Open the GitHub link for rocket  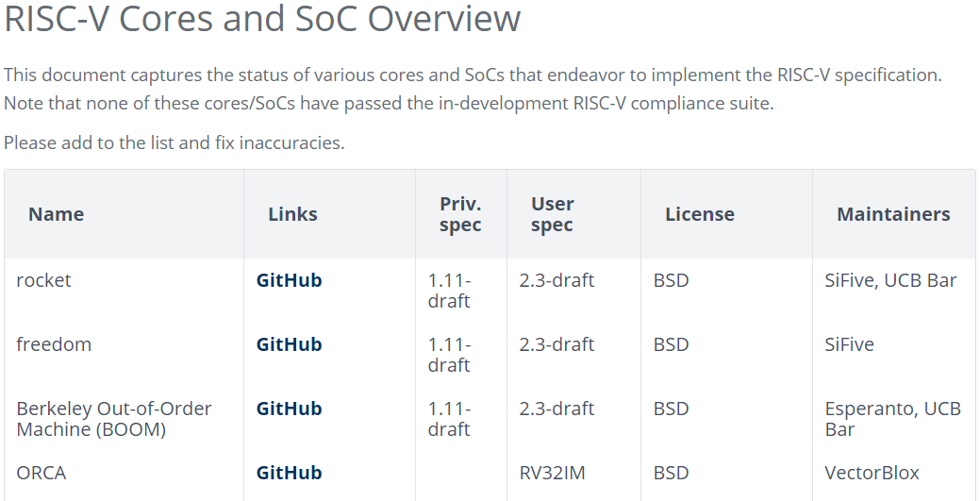289,280
